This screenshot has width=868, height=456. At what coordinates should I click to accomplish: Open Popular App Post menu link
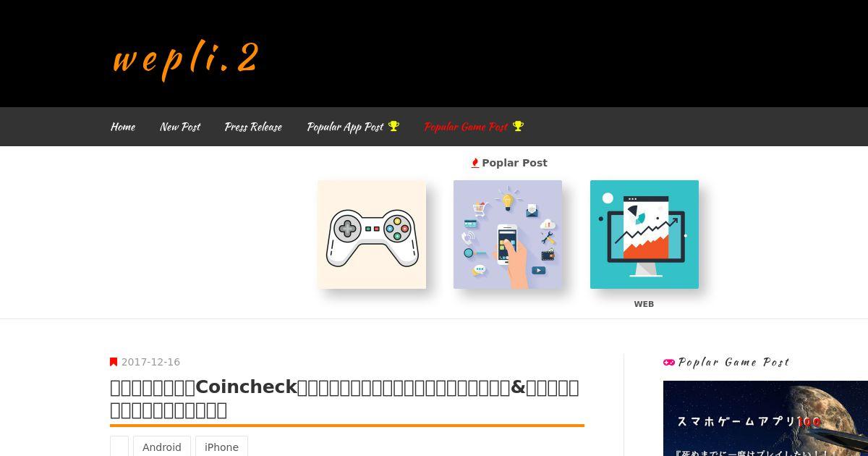[x=345, y=127]
